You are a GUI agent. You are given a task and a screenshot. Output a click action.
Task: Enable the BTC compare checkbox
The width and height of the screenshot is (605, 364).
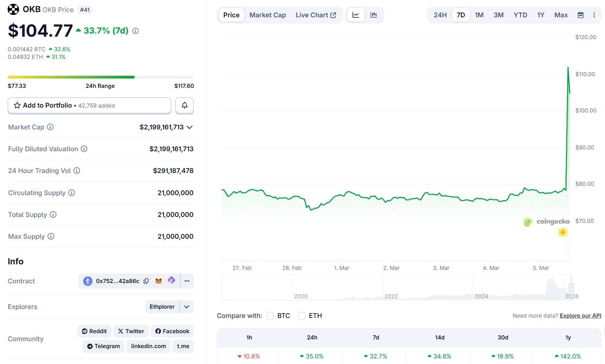(270, 316)
